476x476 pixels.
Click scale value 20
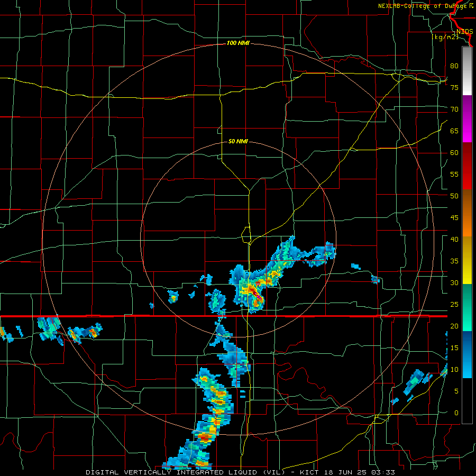[x=454, y=326]
